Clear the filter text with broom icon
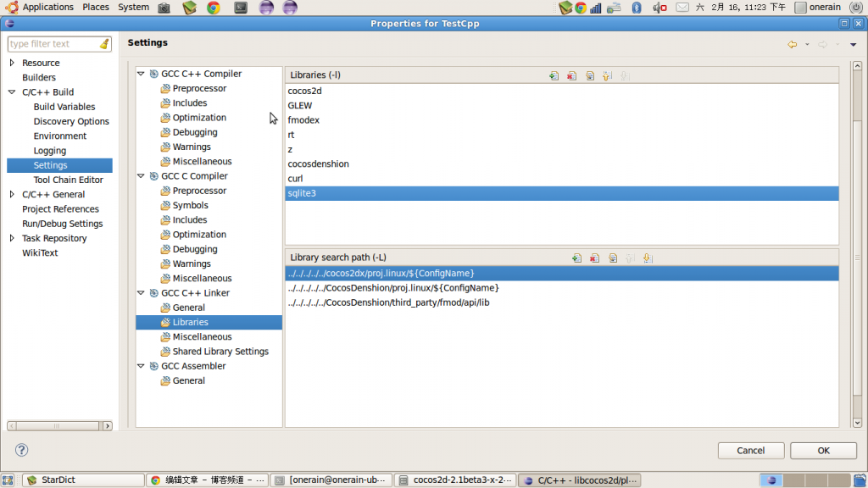The image size is (868, 488). [x=104, y=44]
